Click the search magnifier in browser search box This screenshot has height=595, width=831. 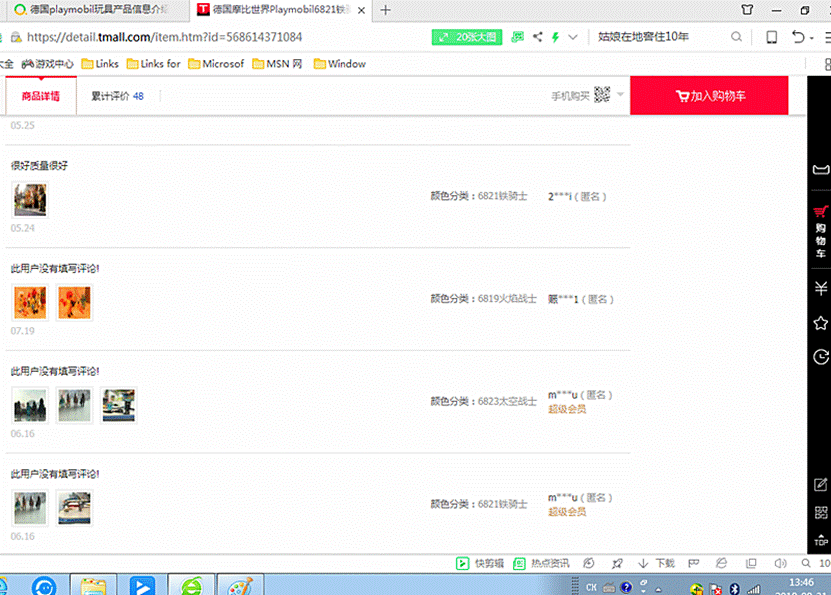[737, 37]
